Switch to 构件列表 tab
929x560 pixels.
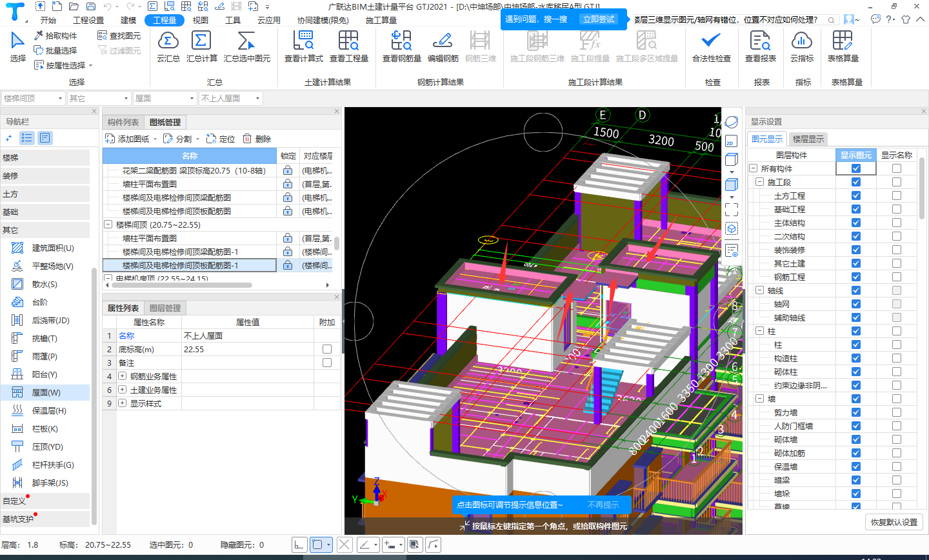point(123,122)
